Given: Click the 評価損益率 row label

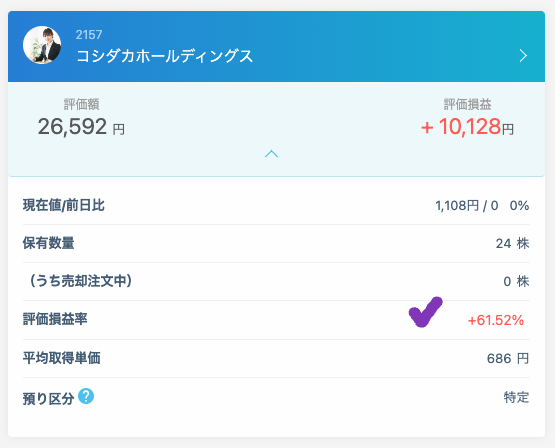Looking at the screenshot, I should 55,319.
